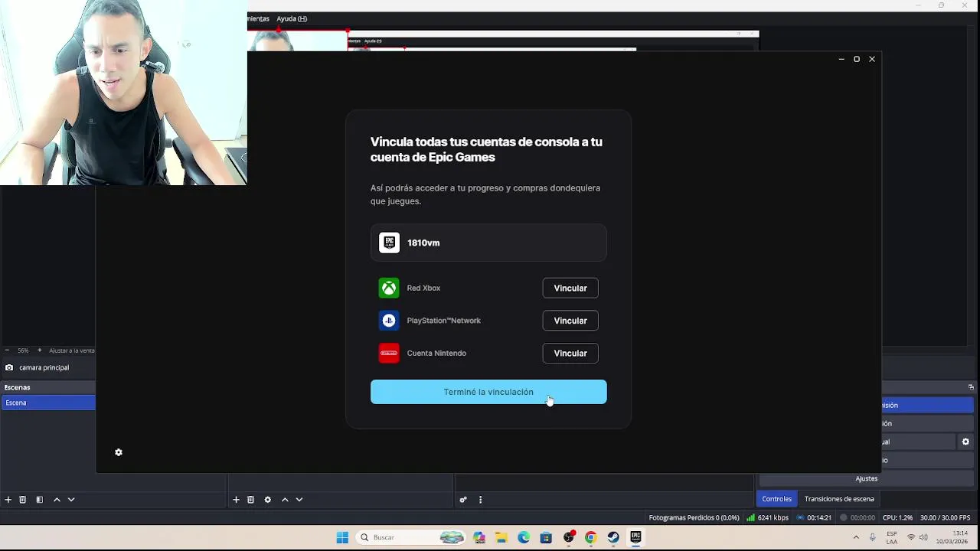The width and height of the screenshot is (980, 551).
Task: Open Epic Games Launcher taskbar icon
Action: pyautogui.click(x=635, y=537)
